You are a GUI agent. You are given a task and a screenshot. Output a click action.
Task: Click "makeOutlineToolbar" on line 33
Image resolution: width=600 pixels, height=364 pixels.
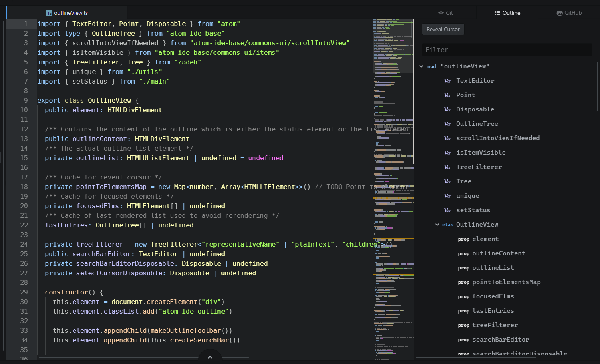[x=186, y=331]
